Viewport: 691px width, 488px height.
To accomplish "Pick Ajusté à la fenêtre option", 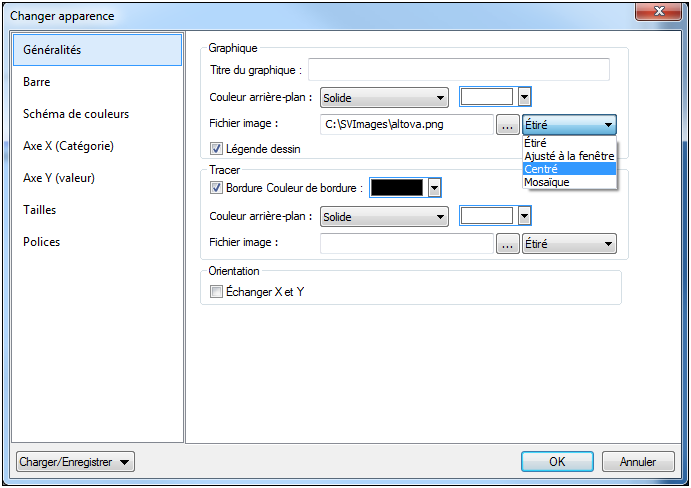I will [569, 156].
